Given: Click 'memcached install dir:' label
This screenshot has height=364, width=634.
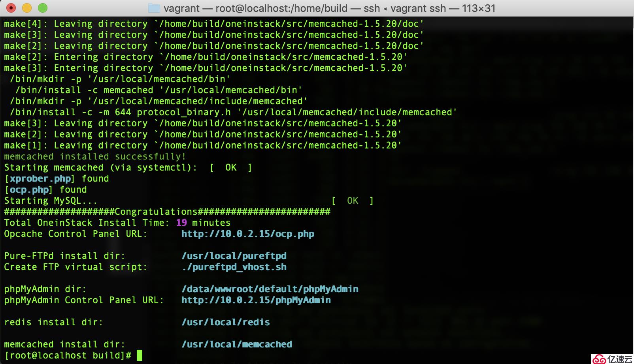Looking at the screenshot, I should coord(64,344).
